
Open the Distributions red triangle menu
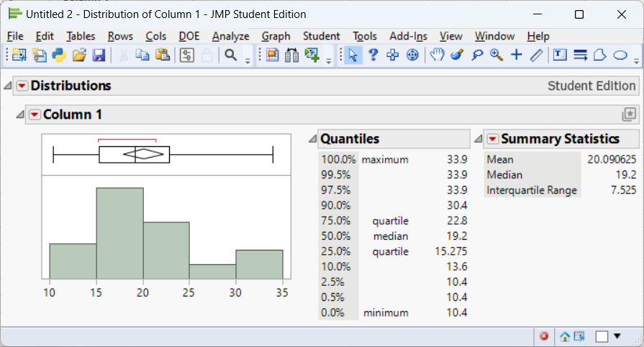click(22, 86)
